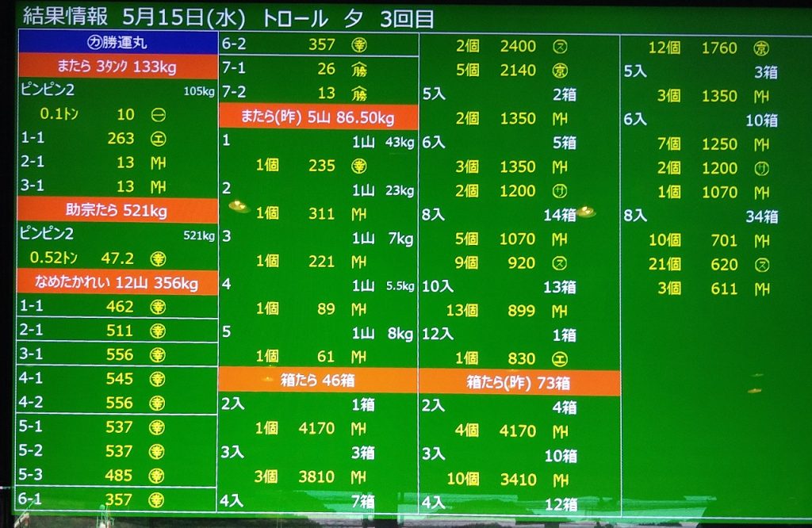Select the またら(昨) 5山 86.50kg header
The height and width of the screenshot is (528, 812).
point(318,117)
